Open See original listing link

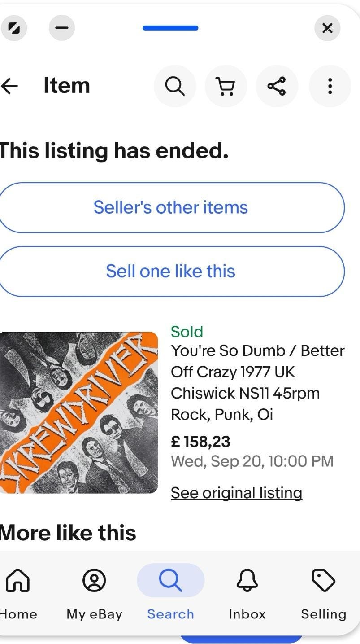(x=236, y=493)
